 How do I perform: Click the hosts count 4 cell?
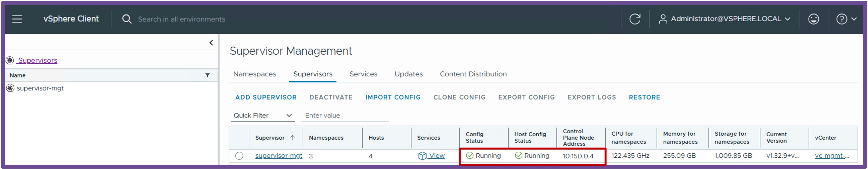[x=371, y=156]
